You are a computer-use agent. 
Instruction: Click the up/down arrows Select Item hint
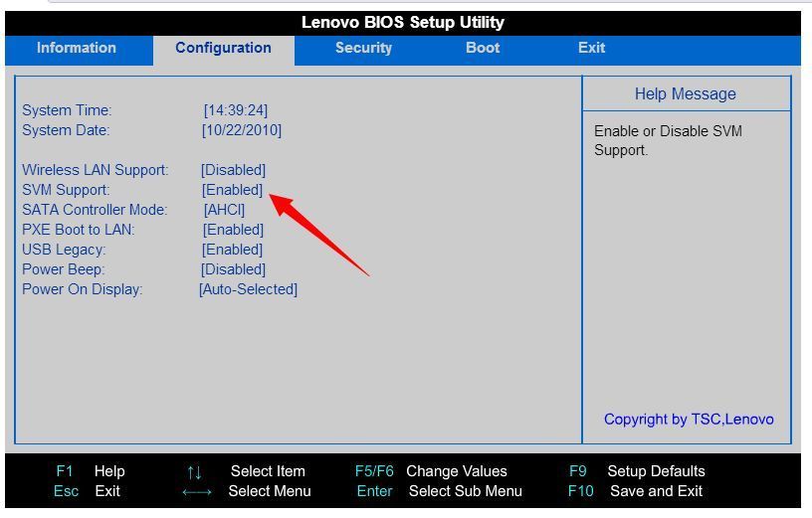tap(246, 471)
